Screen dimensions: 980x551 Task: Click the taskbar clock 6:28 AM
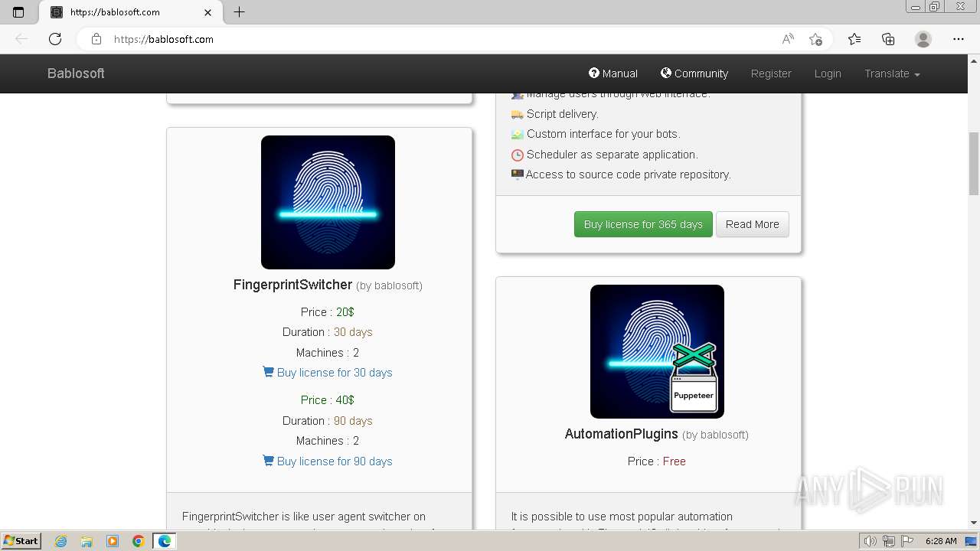click(941, 541)
